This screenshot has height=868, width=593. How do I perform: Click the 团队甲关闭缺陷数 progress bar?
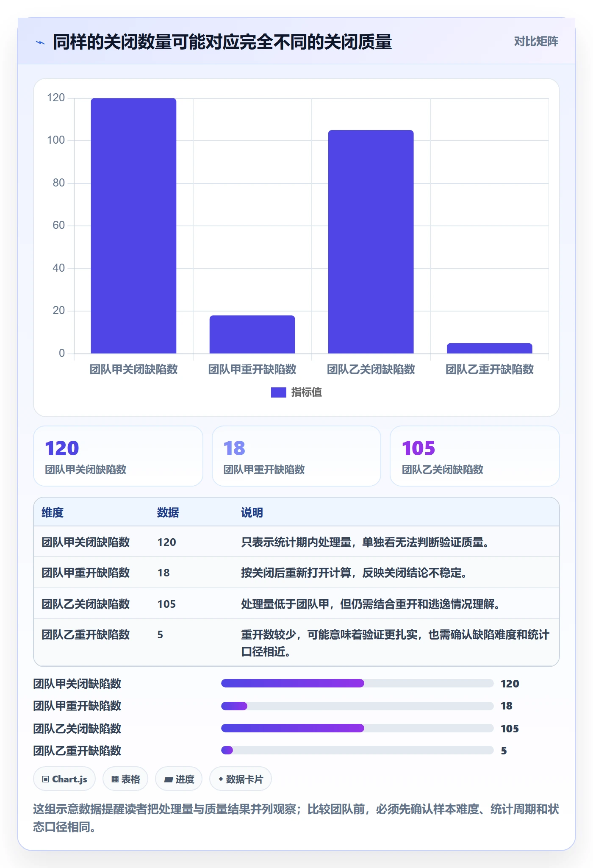[x=357, y=683]
